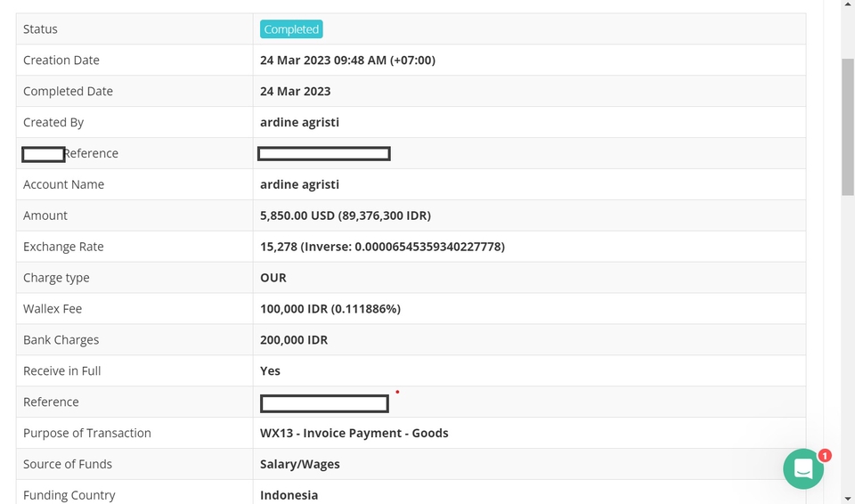Image resolution: width=855 pixels, height=504 pixels.
Task: Click the Completed status badge
Action: [x=291, y=29]
